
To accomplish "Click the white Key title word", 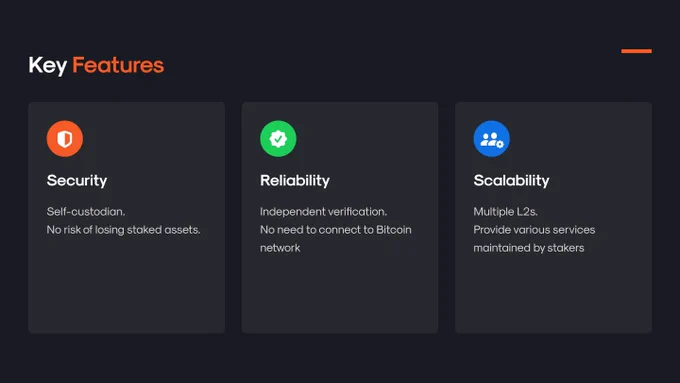I will pyautogui.click(x=48, y=65).
